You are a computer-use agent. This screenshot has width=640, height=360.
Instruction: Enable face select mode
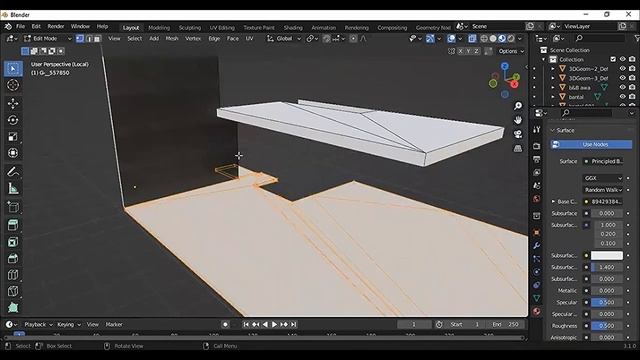[x=97, y=39]
